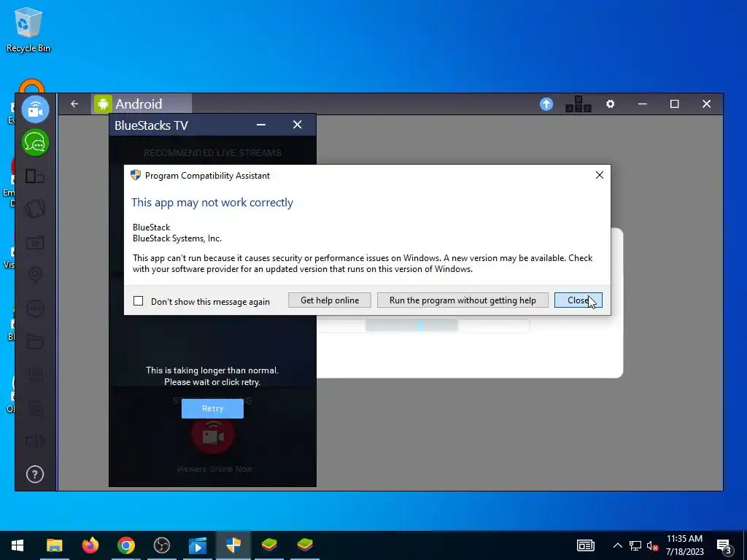Click the Retry button

212,408
